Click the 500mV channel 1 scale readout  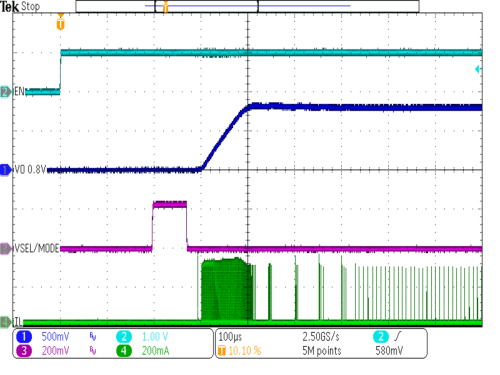55,337
